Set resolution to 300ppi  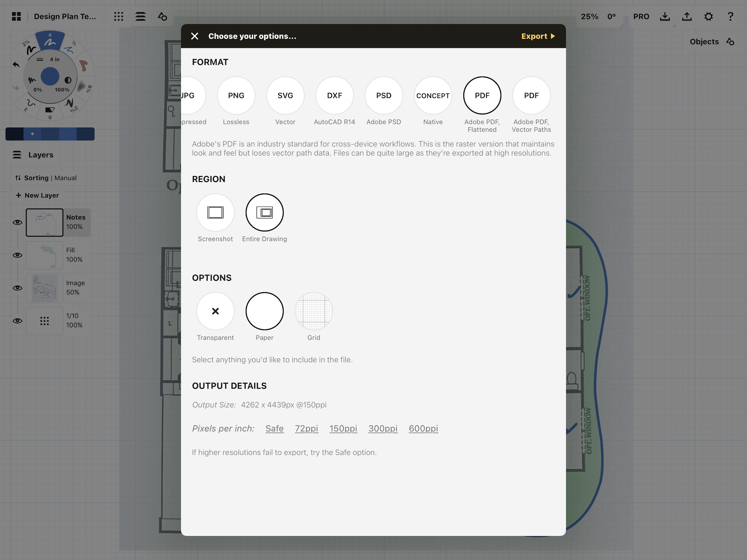[x=383, y=428]
